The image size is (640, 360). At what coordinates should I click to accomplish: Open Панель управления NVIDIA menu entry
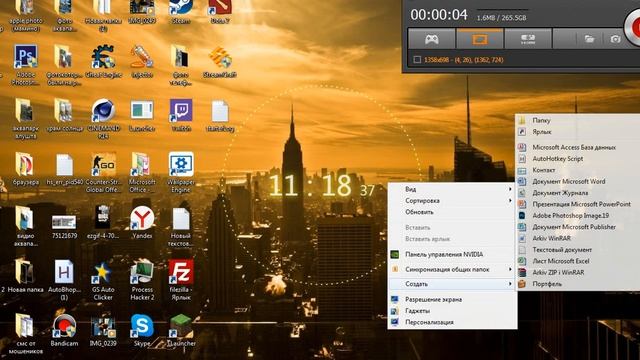click(x=452, y=254)
